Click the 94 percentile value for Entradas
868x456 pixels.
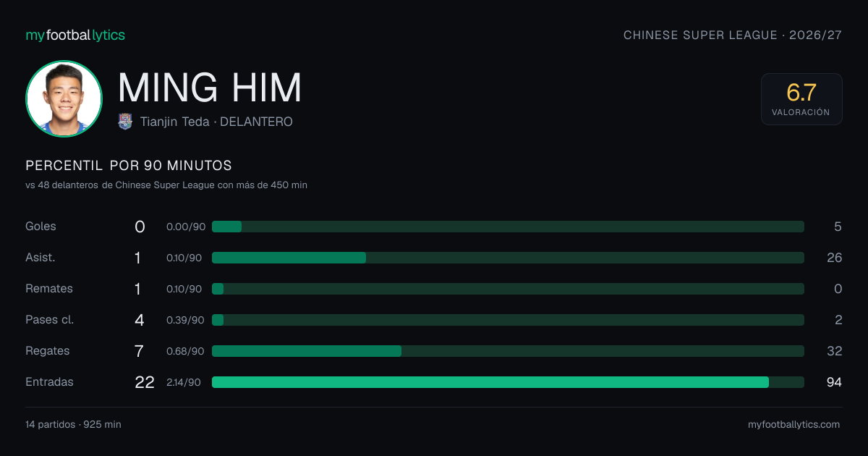(x=834, y=382)
